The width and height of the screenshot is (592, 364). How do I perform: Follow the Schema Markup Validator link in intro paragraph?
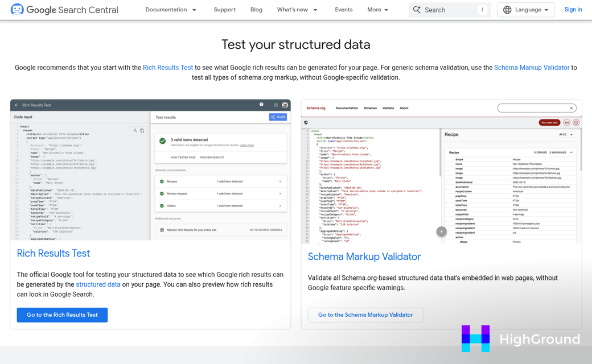tap(532, 68)
